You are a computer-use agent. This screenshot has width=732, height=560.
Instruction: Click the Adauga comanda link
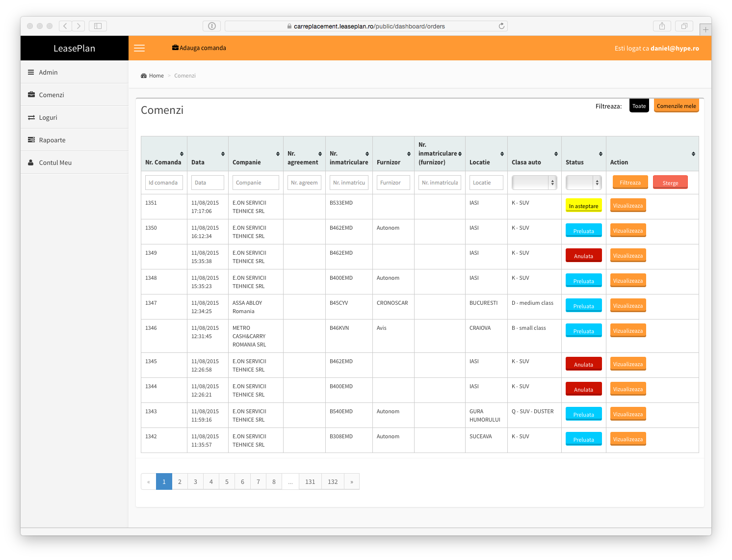tap(199, 48)
